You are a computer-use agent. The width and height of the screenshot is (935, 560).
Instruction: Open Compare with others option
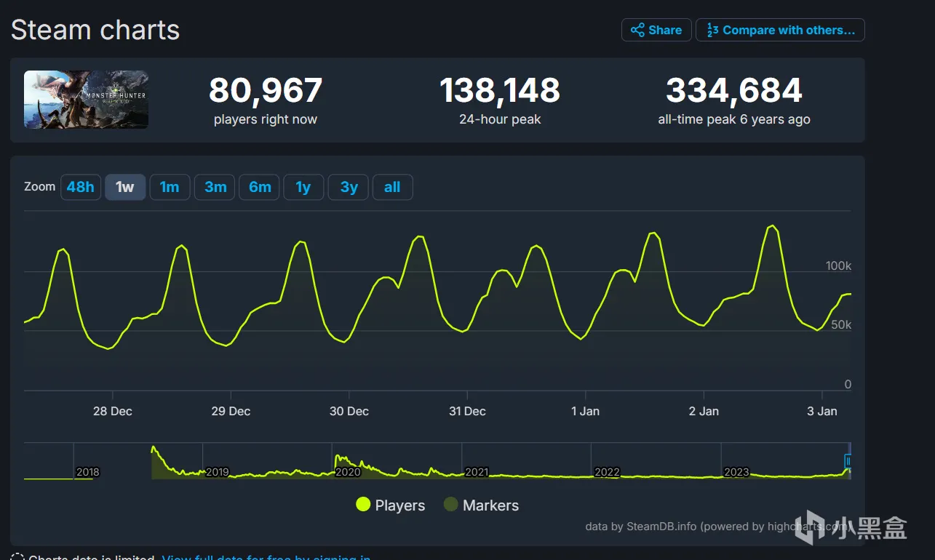click(x=780, y=30)
